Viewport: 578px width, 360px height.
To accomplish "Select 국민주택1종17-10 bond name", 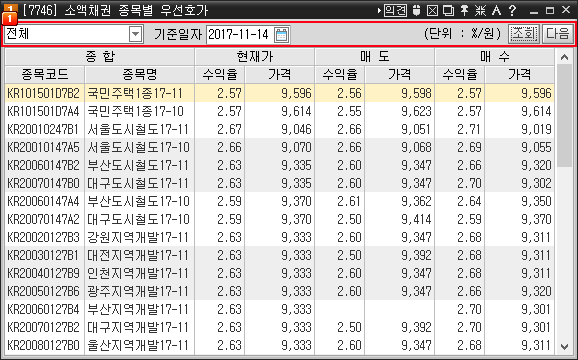I will pyautogui.click(x=135, y=111).
